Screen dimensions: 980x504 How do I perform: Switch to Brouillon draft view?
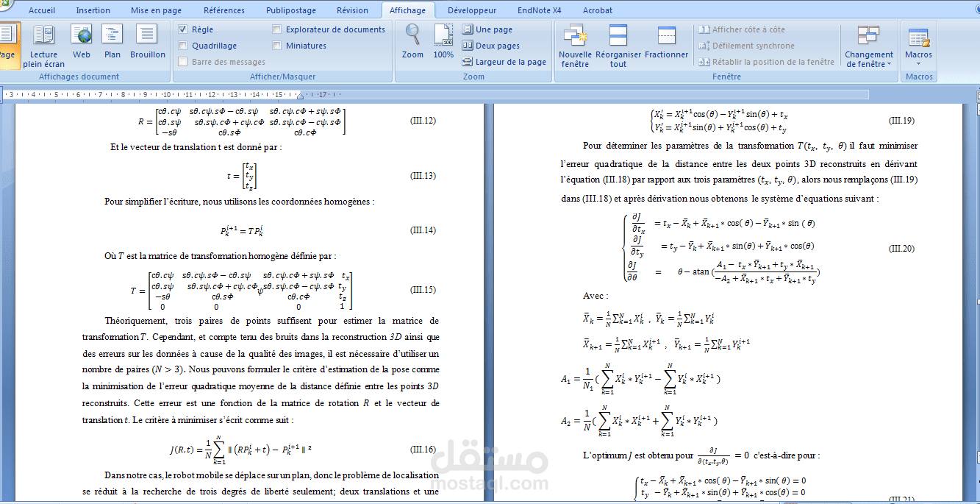pos(148,42)
